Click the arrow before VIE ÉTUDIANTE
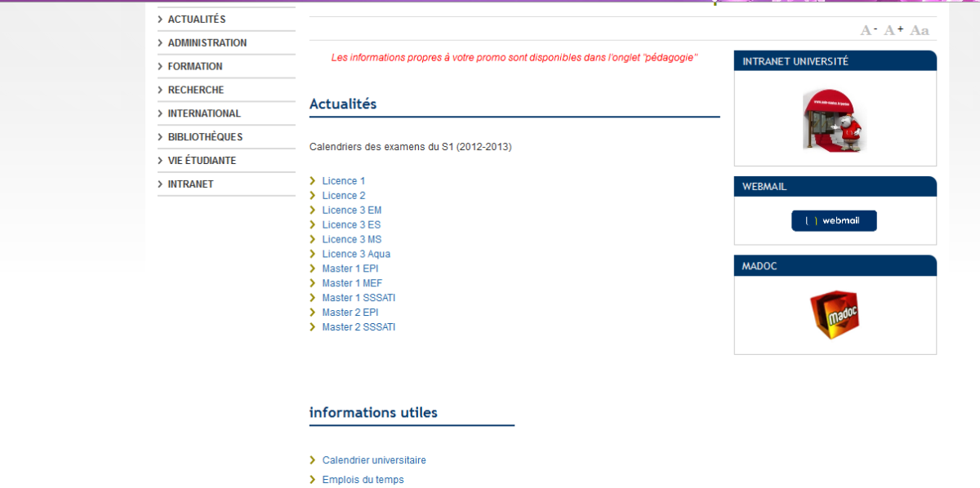Screen dimensions: 980x488 click(x=160, y=162)
